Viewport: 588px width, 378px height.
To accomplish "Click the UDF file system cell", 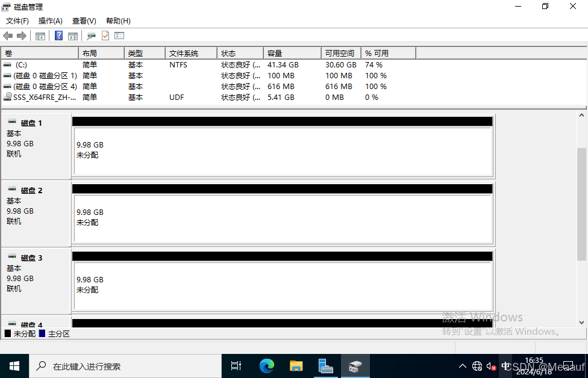I will (177, 98).
